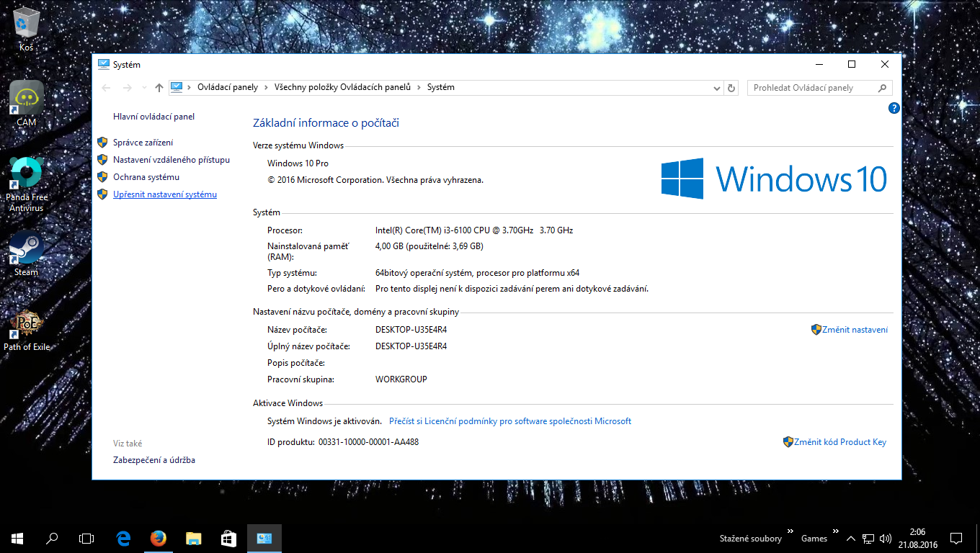Open help with the blue question mark
980x553 pixels.
(894, 109)
